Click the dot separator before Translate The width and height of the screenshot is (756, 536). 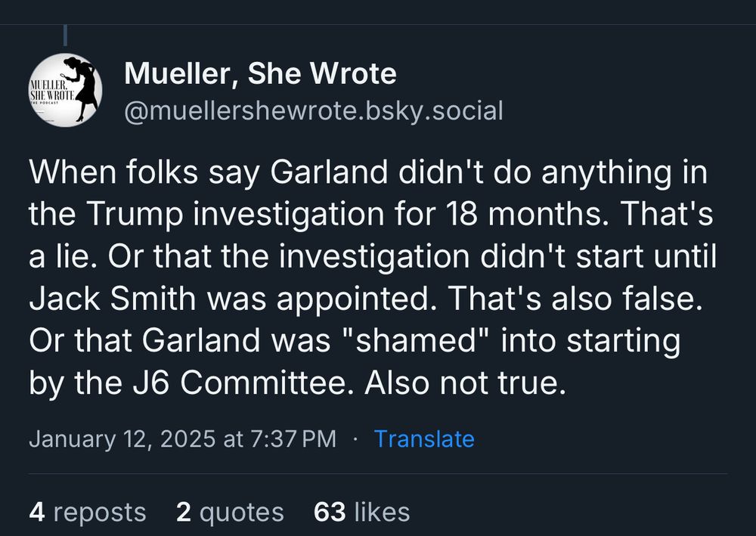click(355, 439)
